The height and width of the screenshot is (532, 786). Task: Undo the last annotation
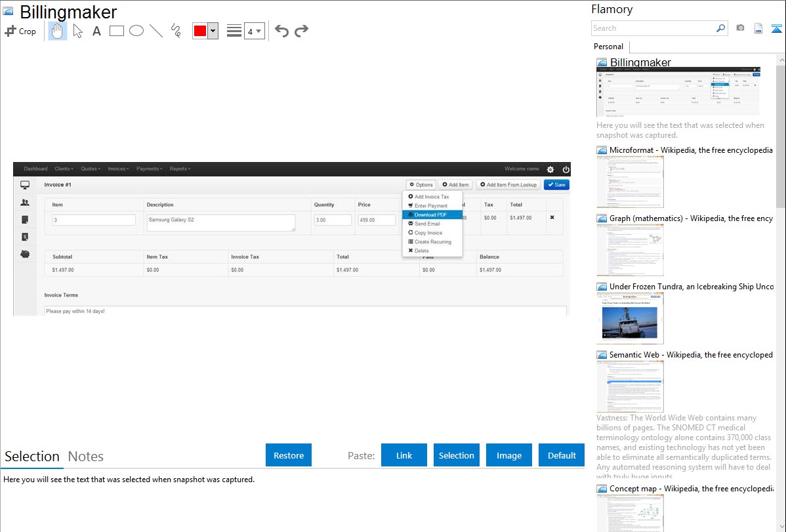point(281,31)
